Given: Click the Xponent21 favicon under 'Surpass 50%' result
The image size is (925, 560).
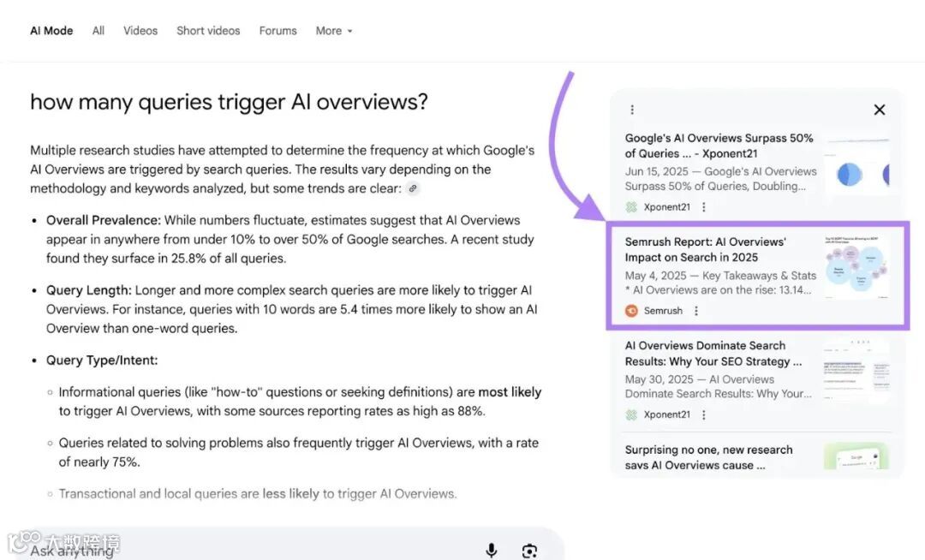Looking at the screenshot, I should click(x=631, y=207).
